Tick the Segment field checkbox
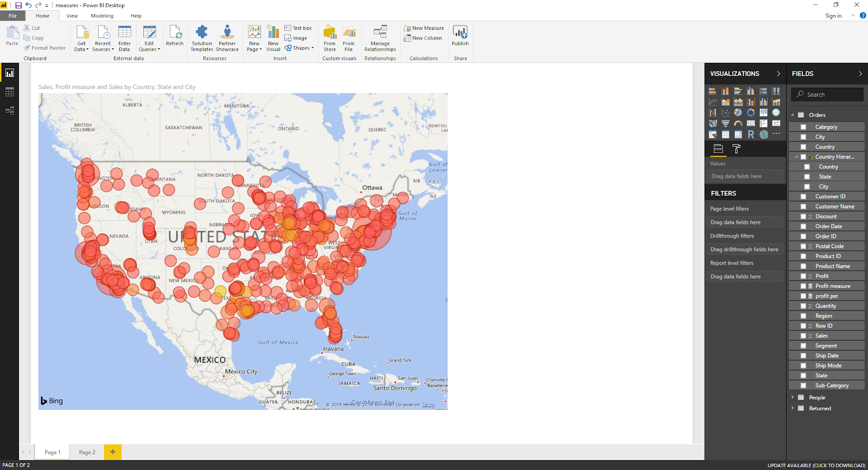The image size is (868, 470). pos(803,346)
